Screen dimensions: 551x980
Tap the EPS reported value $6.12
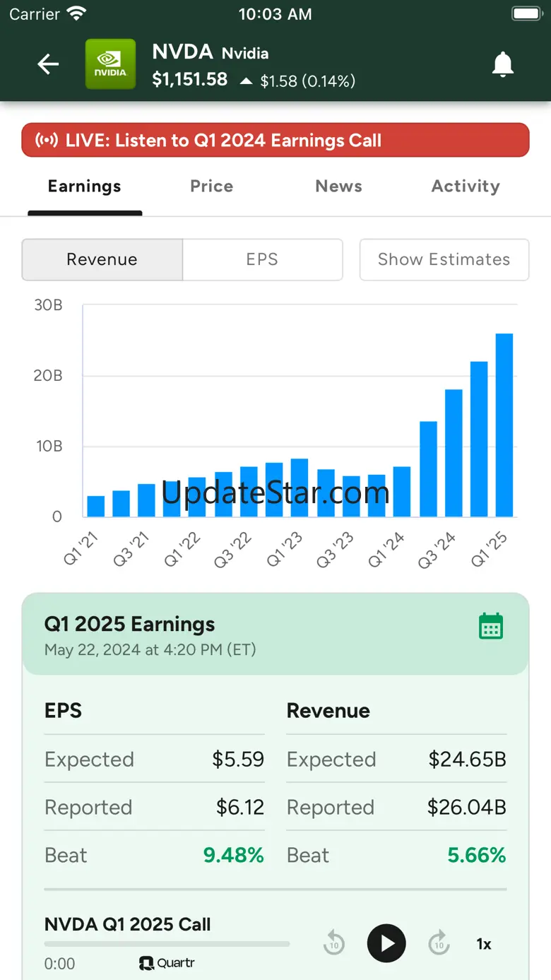coord(240,807)
